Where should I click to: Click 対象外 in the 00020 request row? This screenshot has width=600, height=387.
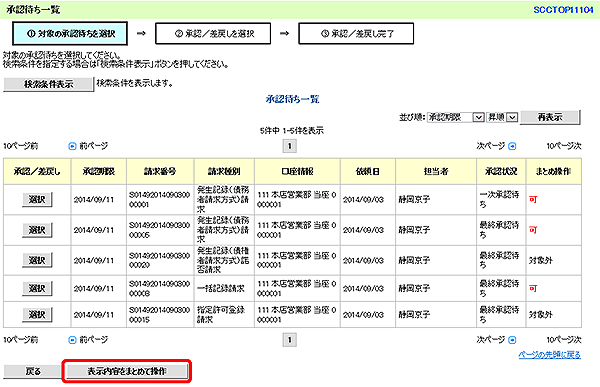click(x=540, y=260)
